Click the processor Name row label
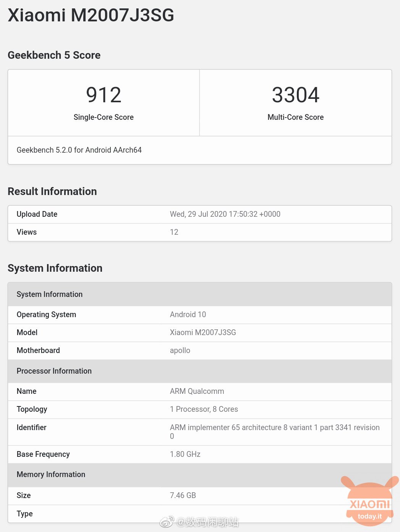Viewport: 400px width, 532px height. coord(27,391)
